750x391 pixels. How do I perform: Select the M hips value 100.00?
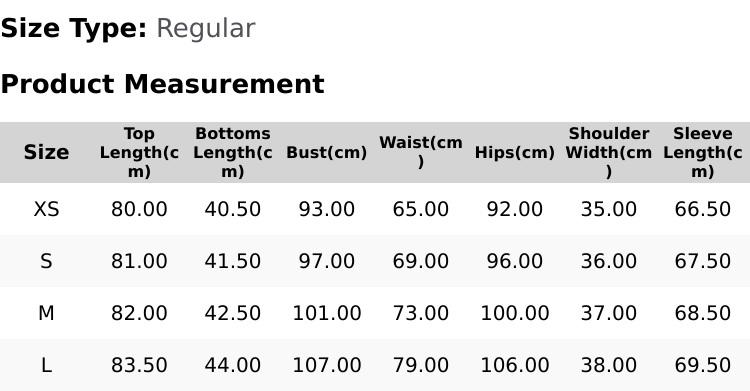pos(515,313)
